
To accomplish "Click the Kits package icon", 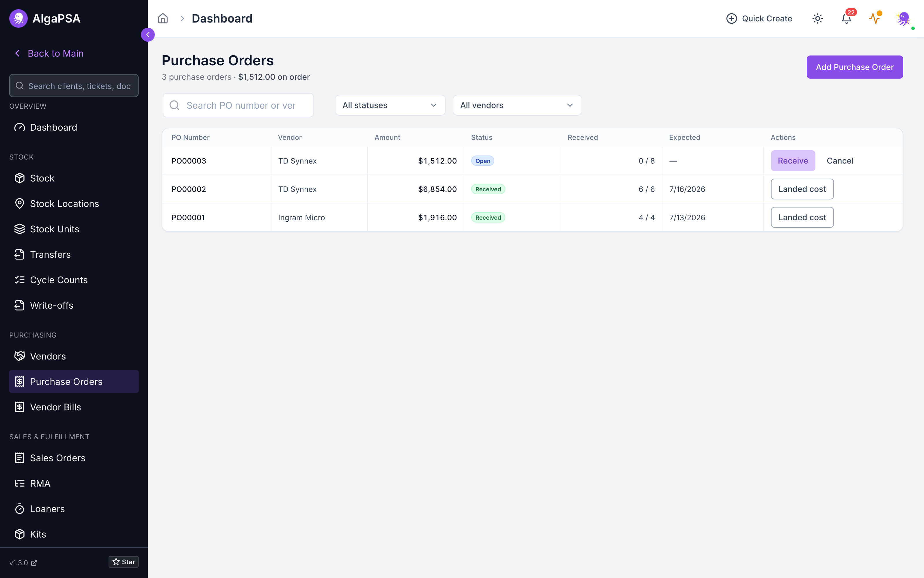I will click(x=19, y=534).
